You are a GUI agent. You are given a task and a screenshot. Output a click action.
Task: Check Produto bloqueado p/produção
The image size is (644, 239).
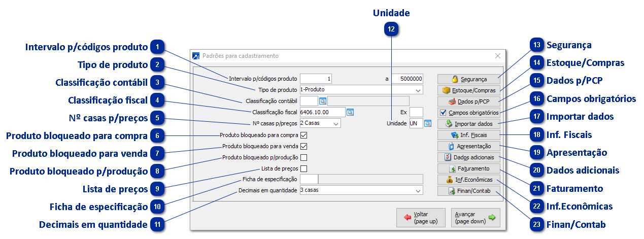pyautogui.click(x=304, y=157)
